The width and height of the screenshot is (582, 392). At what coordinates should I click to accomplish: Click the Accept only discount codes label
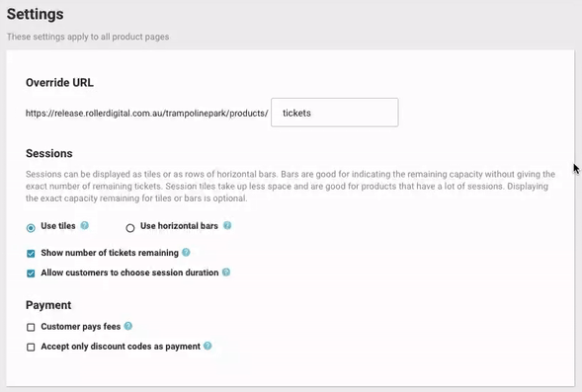pyautogui.click(x=121, y=347)
